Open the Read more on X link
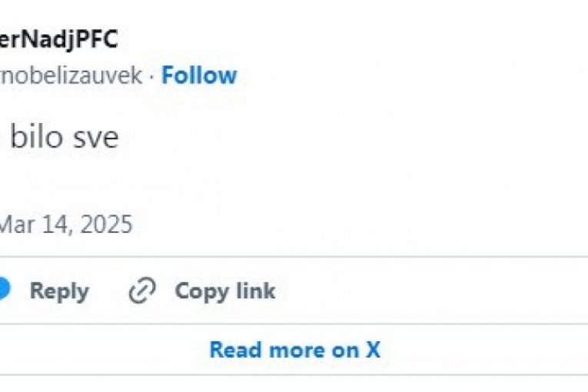588x392 pixels. pyautogui.click(x=294, y=350)
